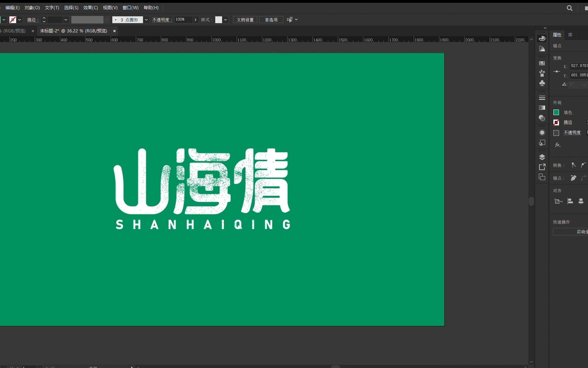Click the remove anchor point pen icon
This screenshot has height=368, width=588.
pyautogui.click(x=573, y=178)
